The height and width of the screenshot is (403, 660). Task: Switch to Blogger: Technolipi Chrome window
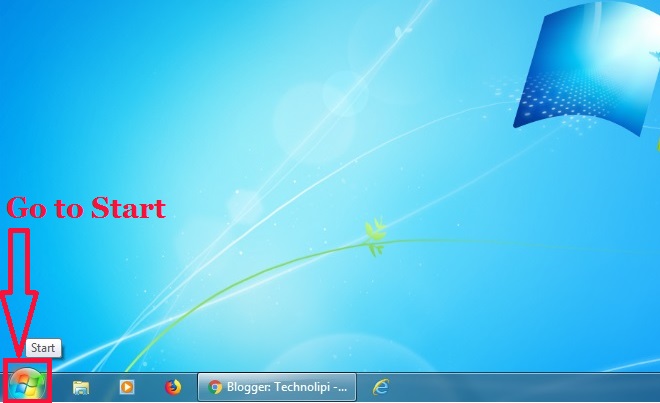(x=277, y=387)
